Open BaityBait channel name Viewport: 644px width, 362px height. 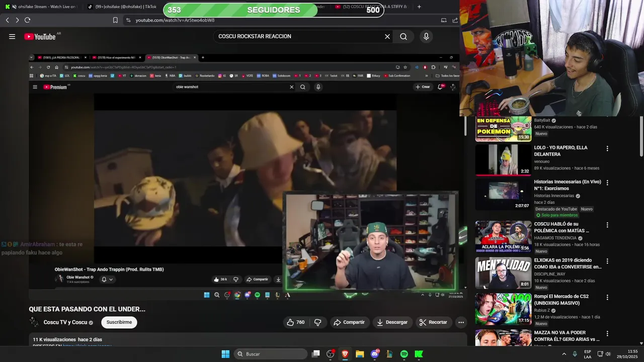[542, 121]
